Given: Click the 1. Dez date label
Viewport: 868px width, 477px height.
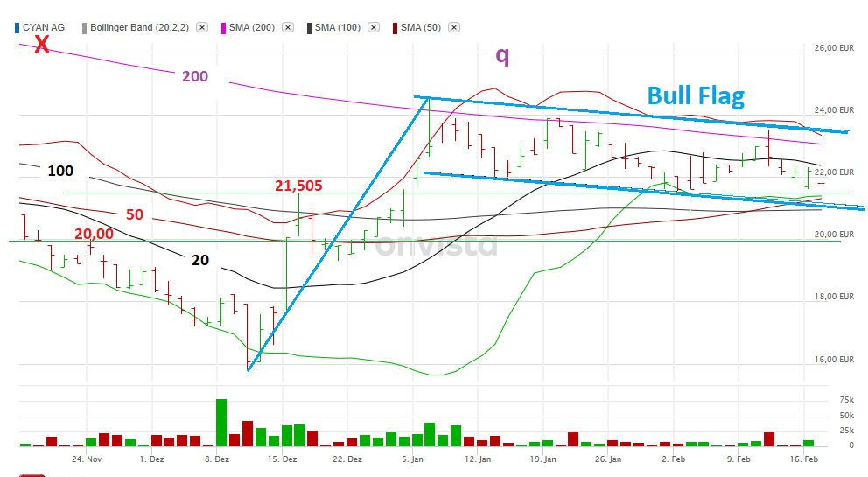Looking at the screenshot, I should pyautogui.click(x=151, y=459).
